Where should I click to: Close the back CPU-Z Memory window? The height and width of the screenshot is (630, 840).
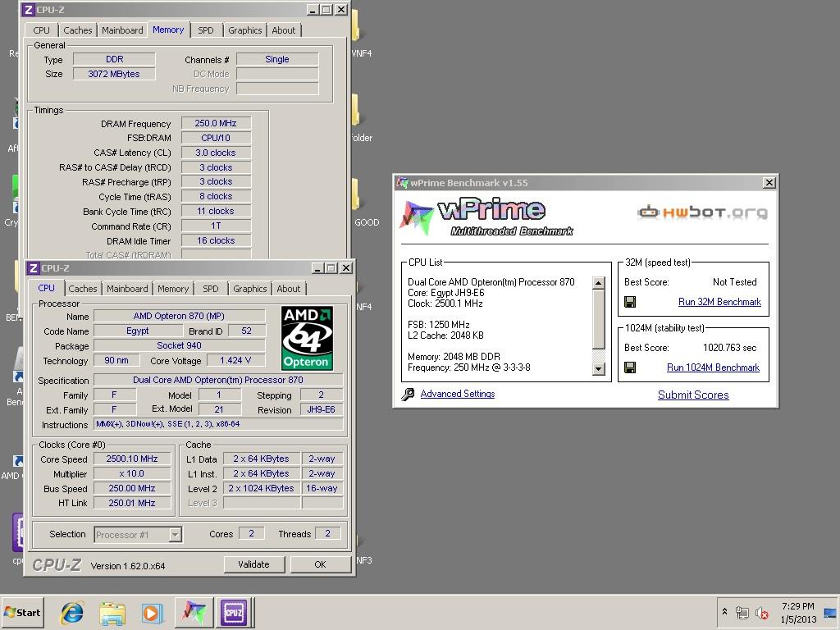tap(341, 10)
